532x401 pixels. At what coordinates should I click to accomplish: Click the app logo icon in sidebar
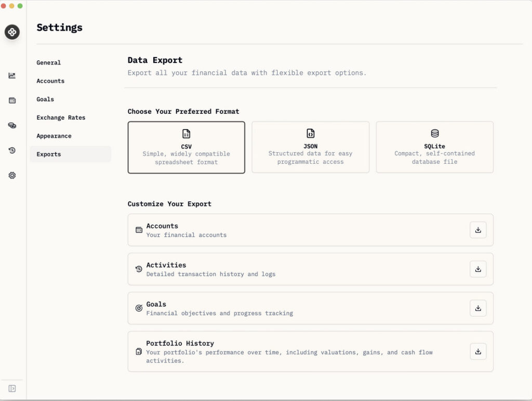click(x=12, y=32)
